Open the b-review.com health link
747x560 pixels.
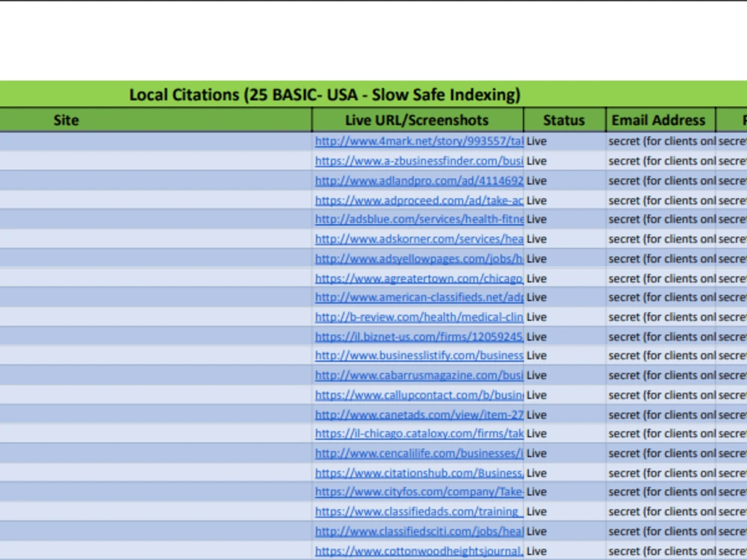[419, 317]
